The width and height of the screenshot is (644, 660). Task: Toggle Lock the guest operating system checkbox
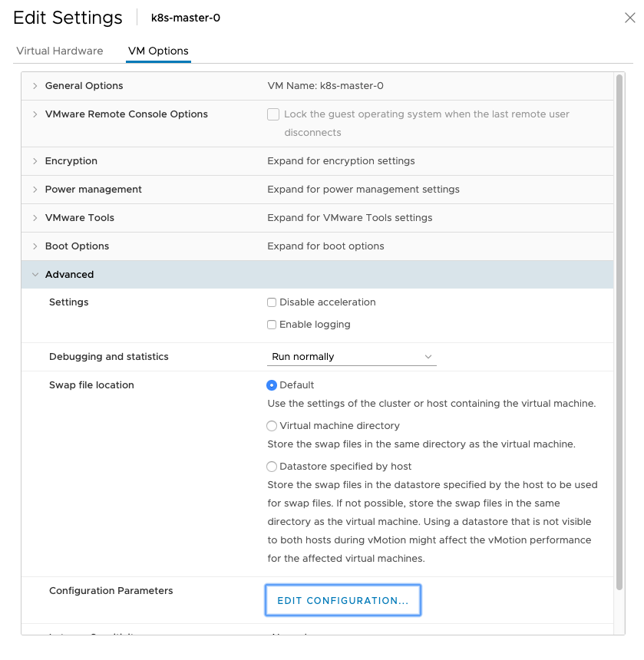pyautogui.click(x=273, y=114)
